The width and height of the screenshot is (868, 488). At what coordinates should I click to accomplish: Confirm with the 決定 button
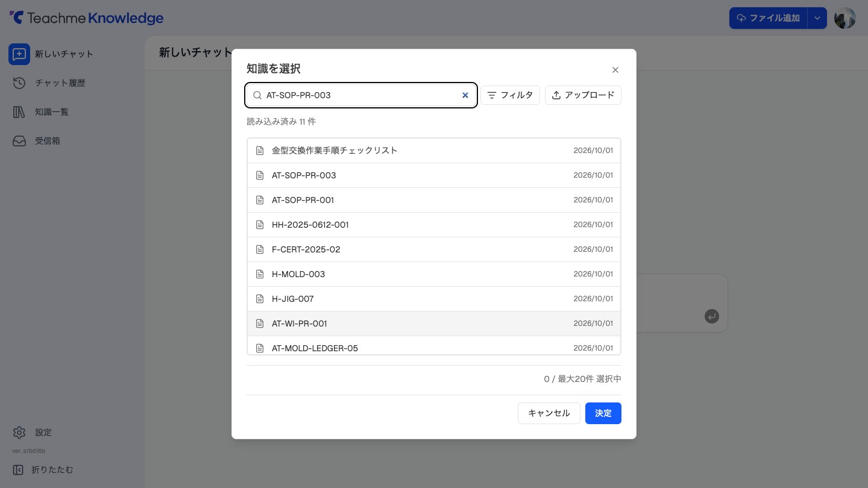pyautogui.click(x=603, y=413)
